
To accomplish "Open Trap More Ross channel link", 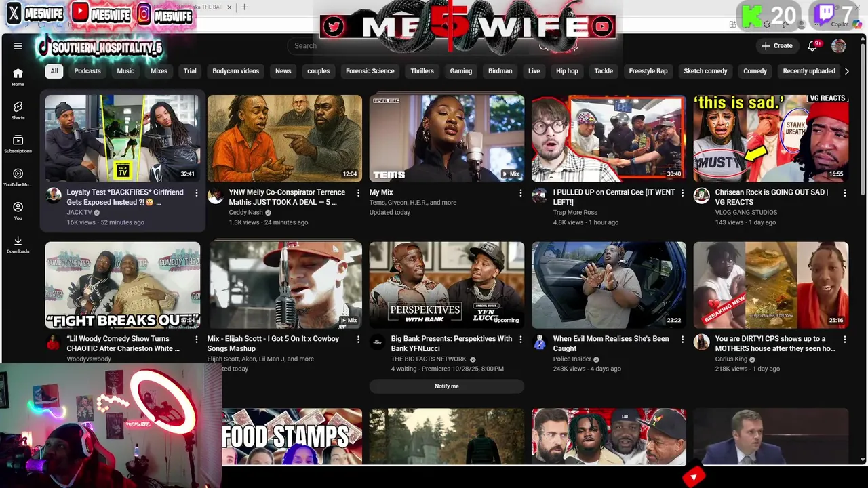I will coord(575,213).
